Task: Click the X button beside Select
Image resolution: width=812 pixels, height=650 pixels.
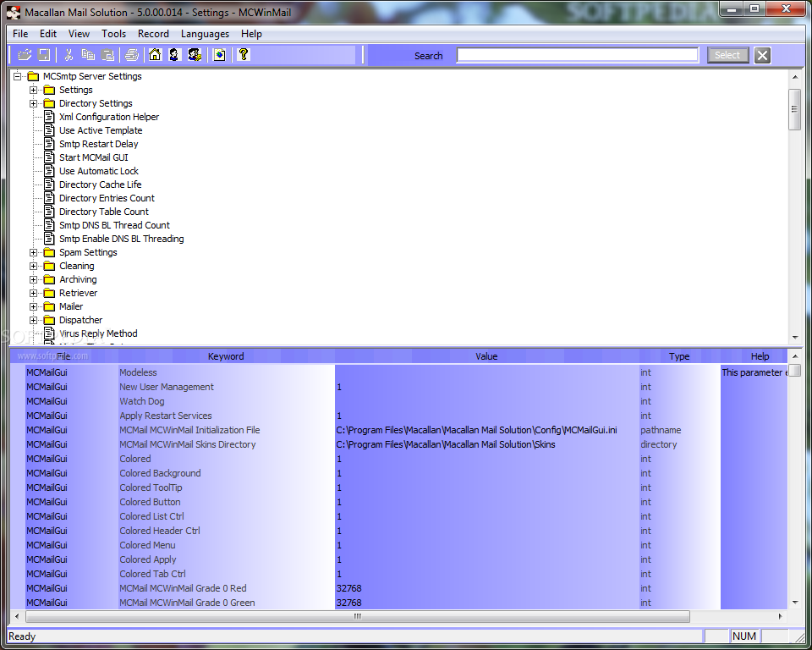Action: tap(762, 55)
